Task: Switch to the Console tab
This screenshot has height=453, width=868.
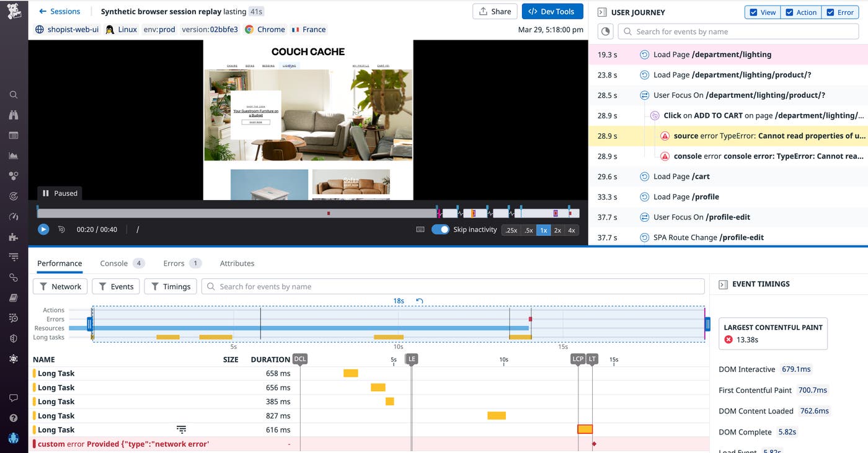Action: 114,263
